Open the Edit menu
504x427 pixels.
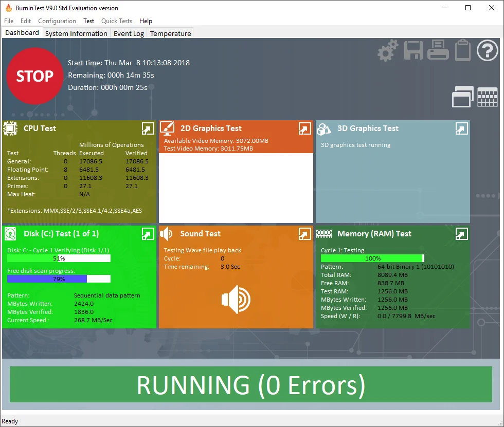25,21
